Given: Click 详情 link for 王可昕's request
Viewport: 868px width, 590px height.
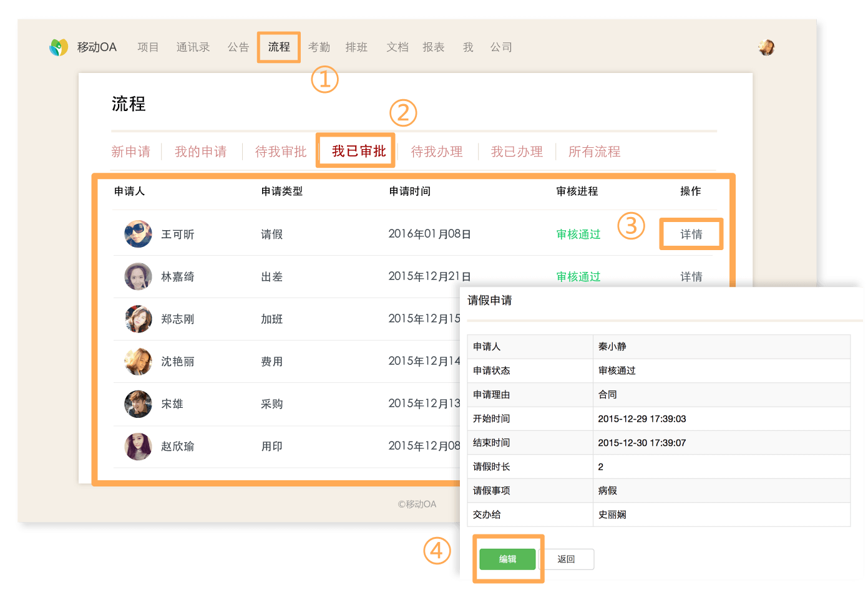Looking at the screenshot, I should click(x=691, y=235).
